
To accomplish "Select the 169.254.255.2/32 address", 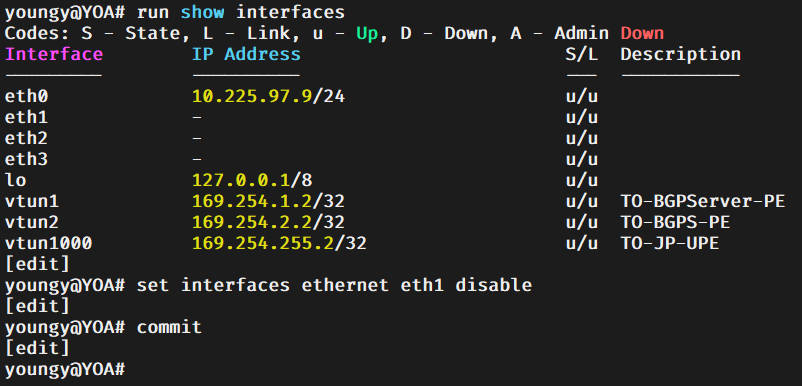I will pyautogui.click(x=279, y=243).
